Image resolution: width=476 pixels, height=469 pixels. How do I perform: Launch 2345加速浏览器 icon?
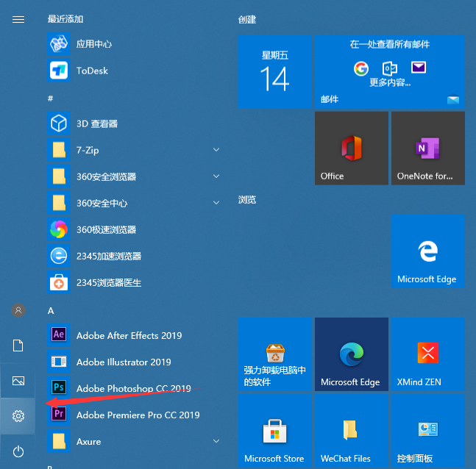point(59,256)
